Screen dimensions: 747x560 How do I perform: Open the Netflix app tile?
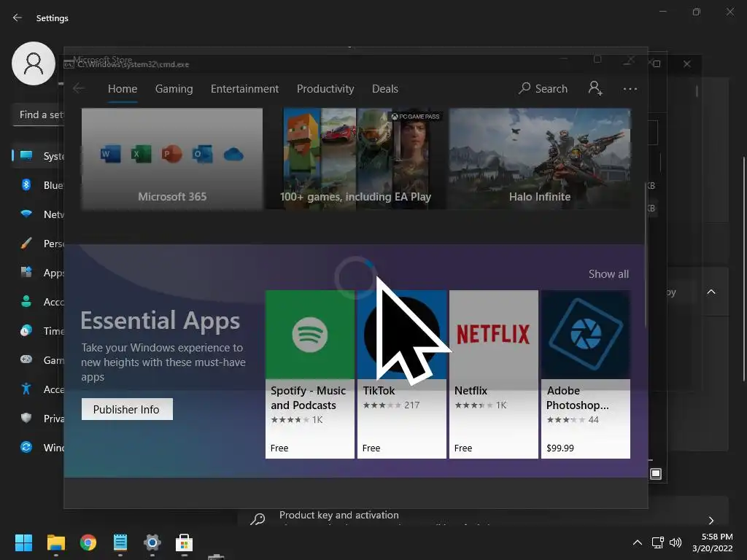tap(494, 374)
